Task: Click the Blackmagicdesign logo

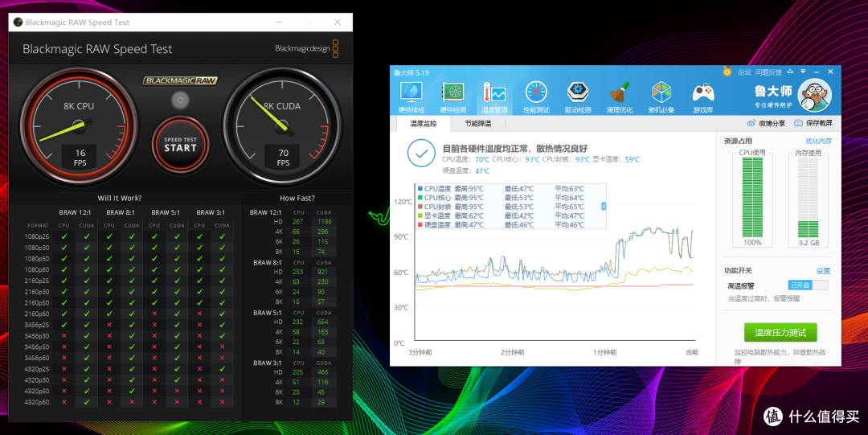Action: pyautogui.click(x=307, y=49)
